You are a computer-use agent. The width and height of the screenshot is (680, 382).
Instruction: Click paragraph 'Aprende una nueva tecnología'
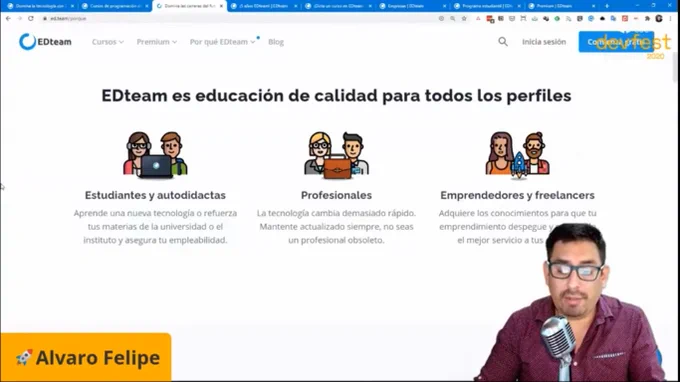155,226
